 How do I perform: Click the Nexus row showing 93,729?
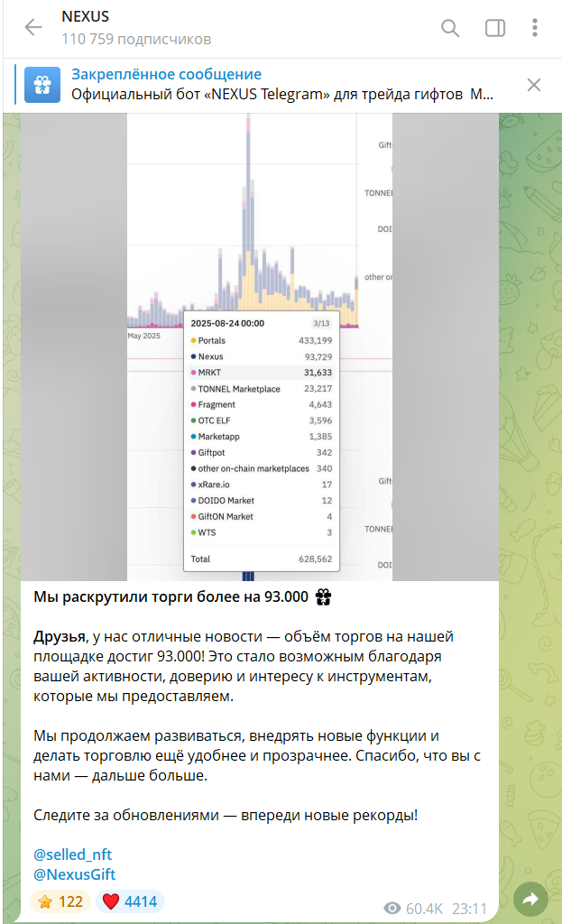[262, 356]
